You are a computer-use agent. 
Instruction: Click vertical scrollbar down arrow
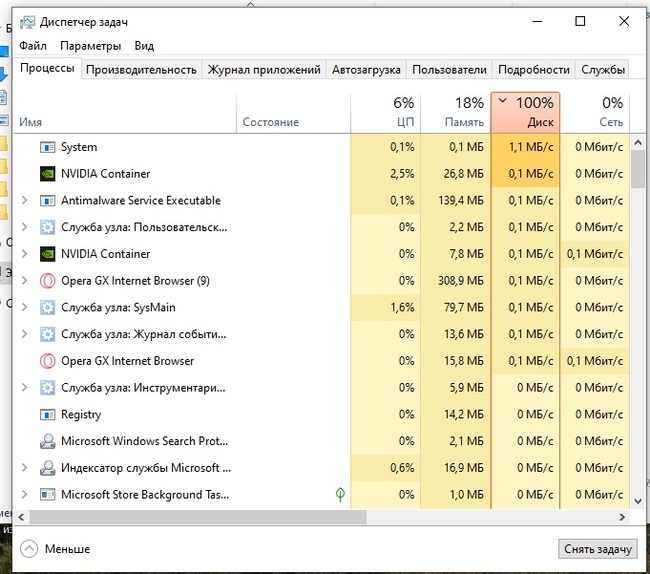[x=638, y=501]
